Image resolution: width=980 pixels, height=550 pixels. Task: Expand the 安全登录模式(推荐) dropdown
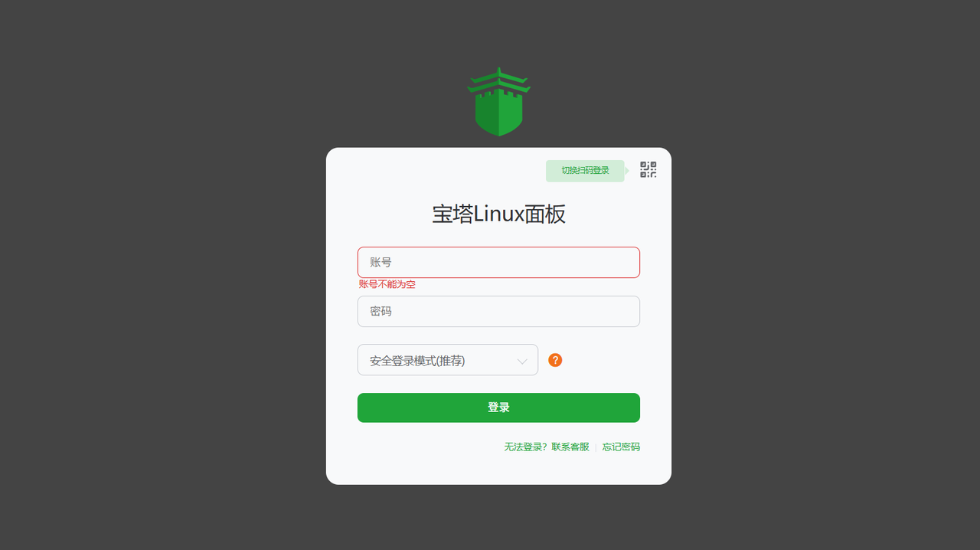448,360
